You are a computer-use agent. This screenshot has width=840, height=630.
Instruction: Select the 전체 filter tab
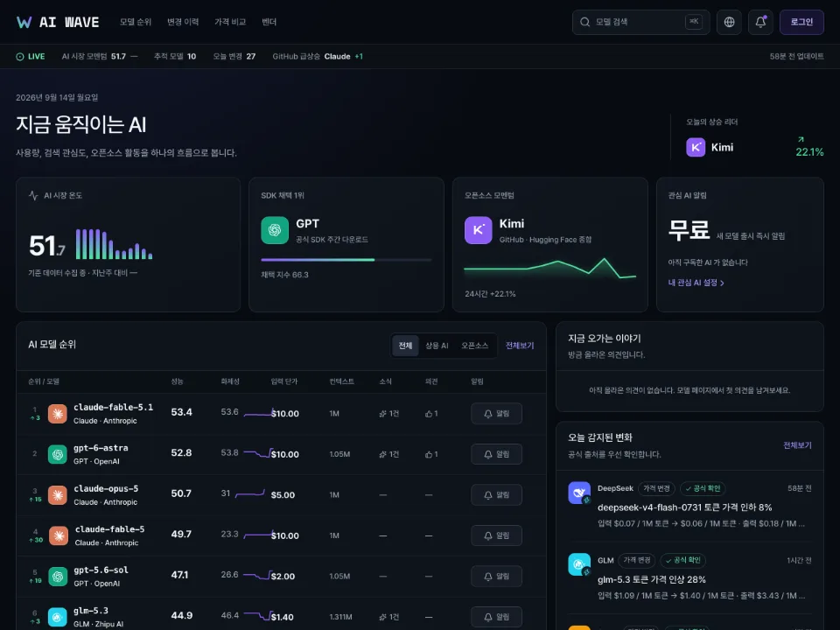(405, 346)
